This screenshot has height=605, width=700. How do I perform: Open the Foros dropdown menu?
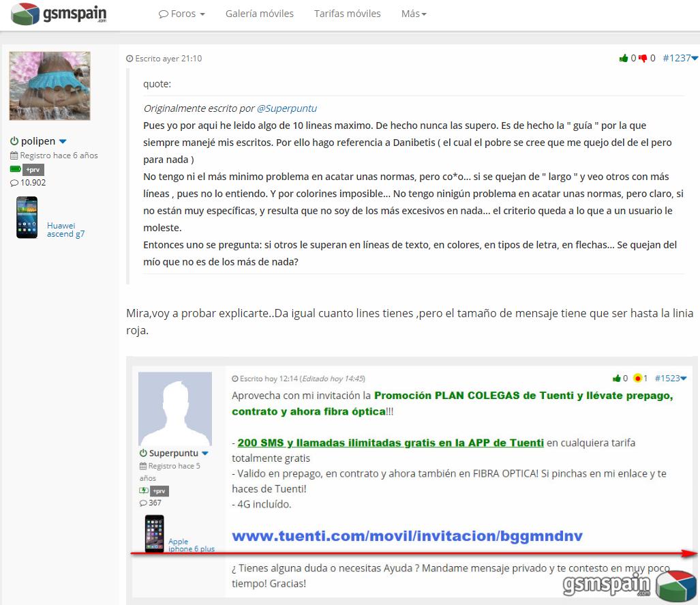click(182, 14)
